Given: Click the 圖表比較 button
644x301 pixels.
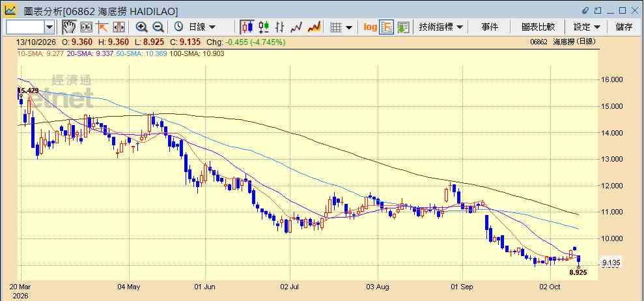Looking at the screenshot, I should [x=538, y=27].
